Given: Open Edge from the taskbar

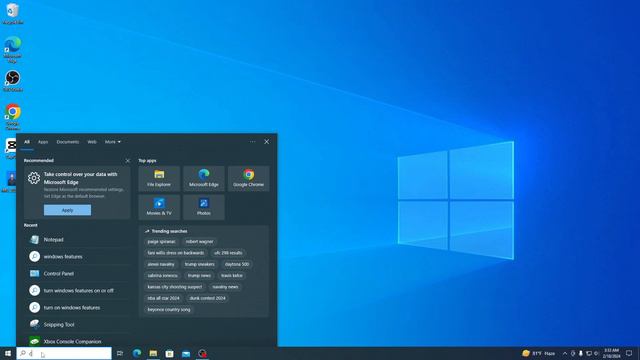Looking at the screenshot, I should pyautogui.click(x=137, y=353).
